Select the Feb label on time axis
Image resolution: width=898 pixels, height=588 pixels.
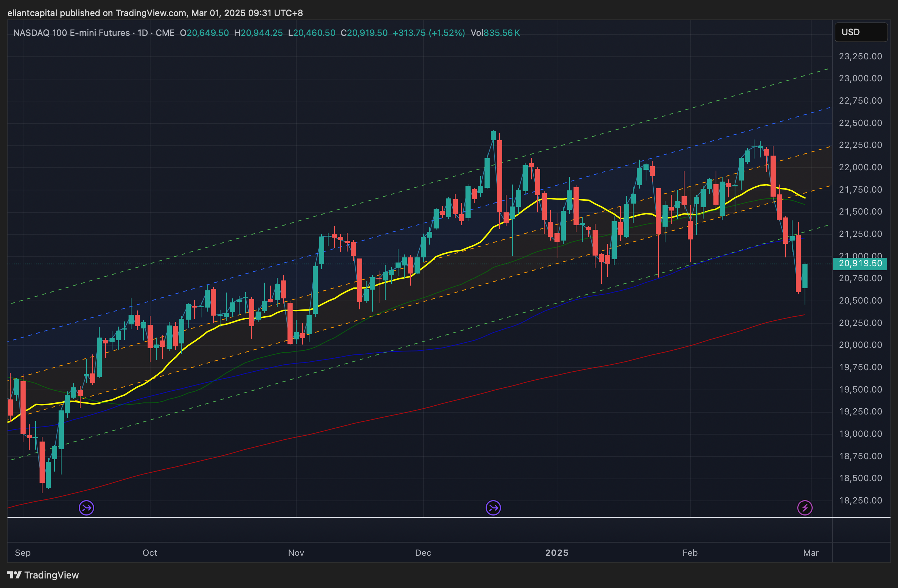tap(690, 552)
